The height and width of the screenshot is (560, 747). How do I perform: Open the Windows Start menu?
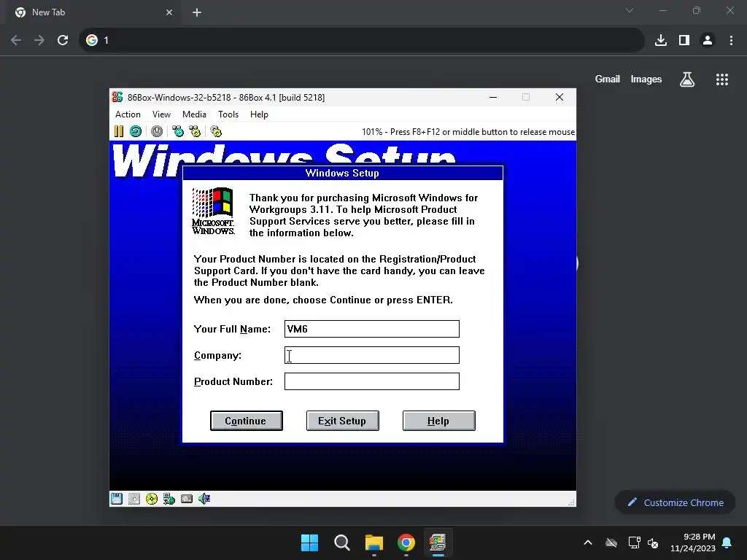[x=309, y=542]
